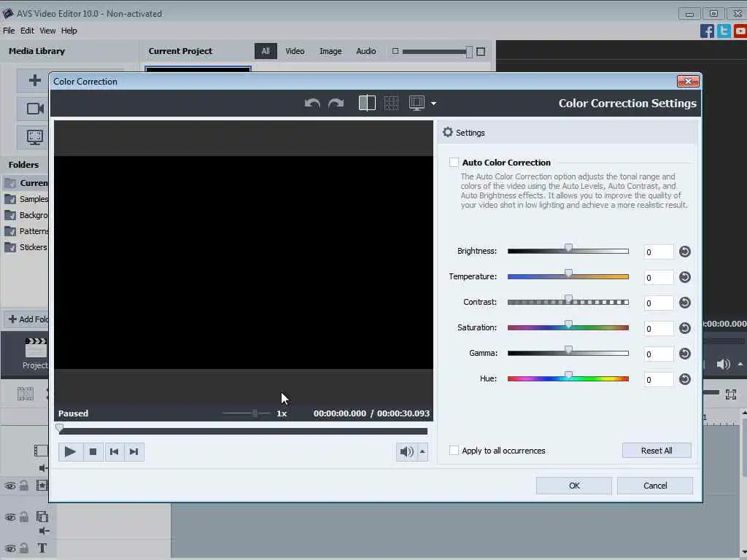Open the Help menu
This screenshot has width=747, height=560.
[x=69, y=31]
